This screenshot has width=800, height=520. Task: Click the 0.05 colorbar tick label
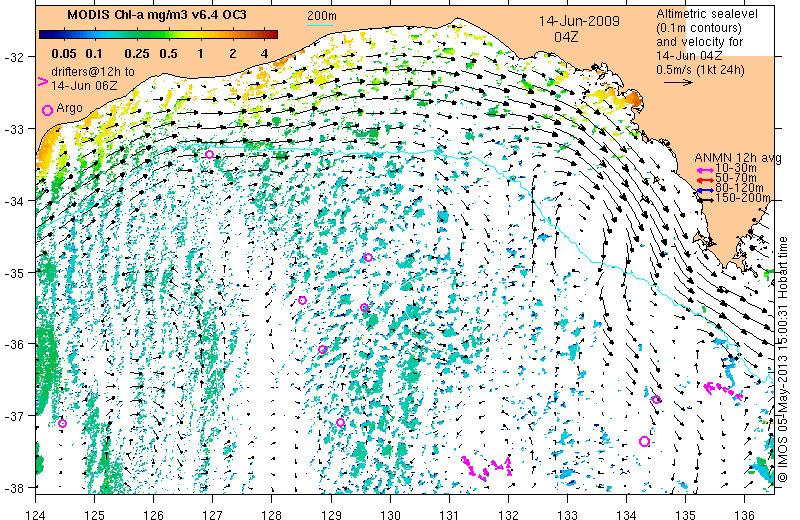64,54
